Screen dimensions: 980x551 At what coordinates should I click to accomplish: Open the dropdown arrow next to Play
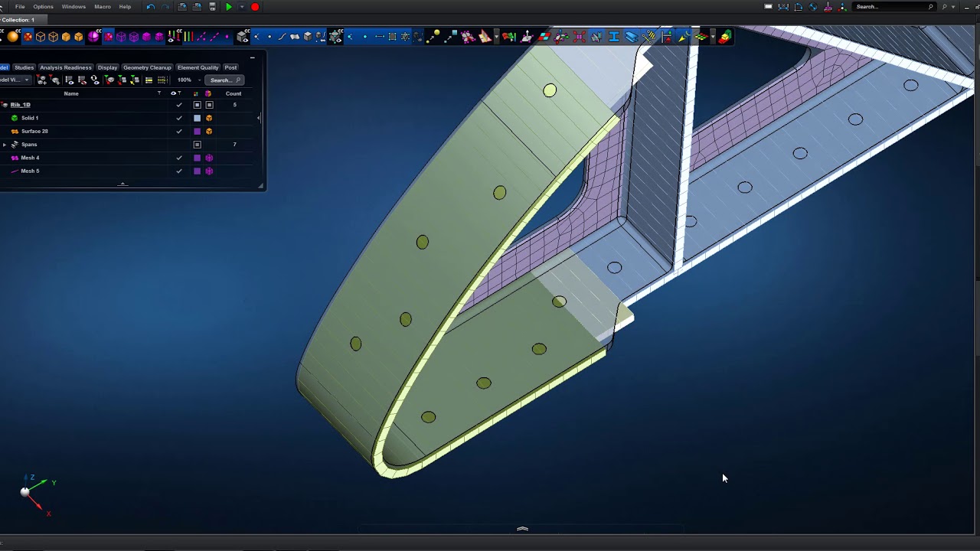[242, 7]
